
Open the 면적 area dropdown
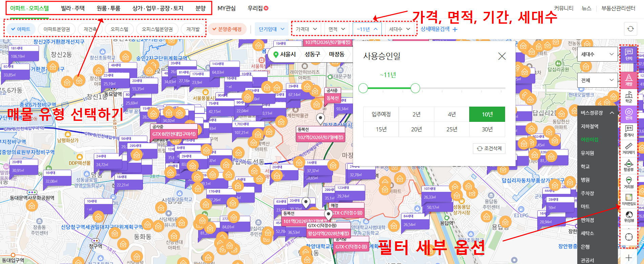tap(337, 29)
